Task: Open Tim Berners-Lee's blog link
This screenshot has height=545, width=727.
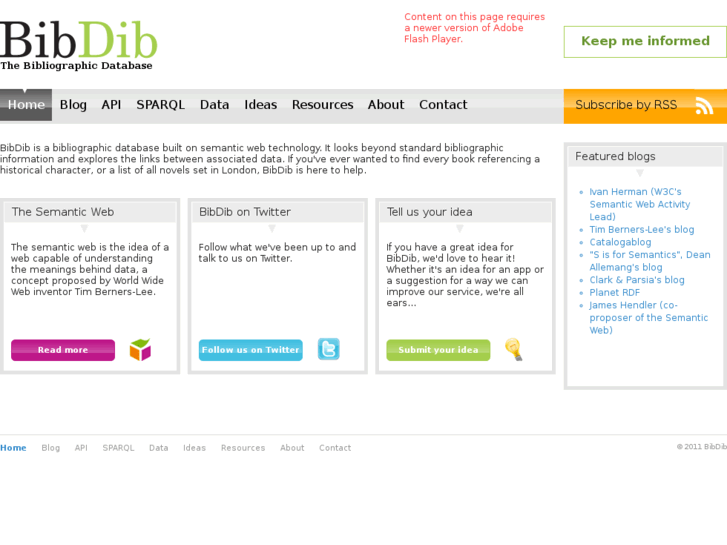Action: [x=642, y=230]
